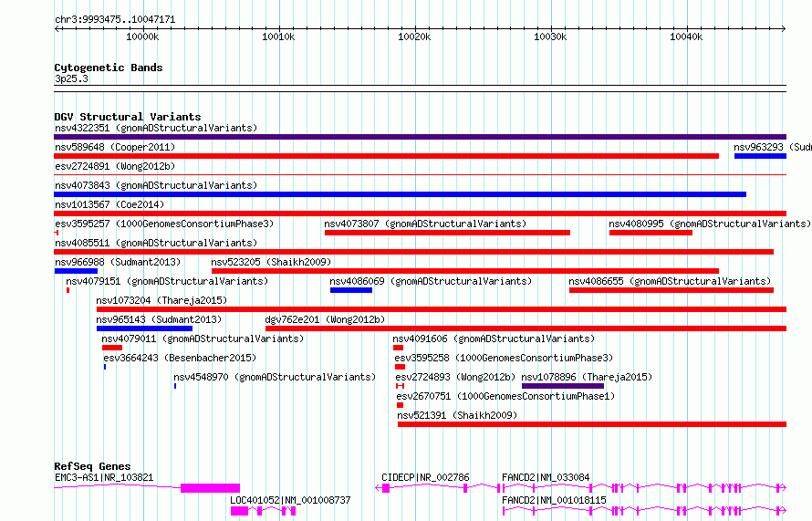
Task: Click the 10010k ruler position label
Action: 278,36
